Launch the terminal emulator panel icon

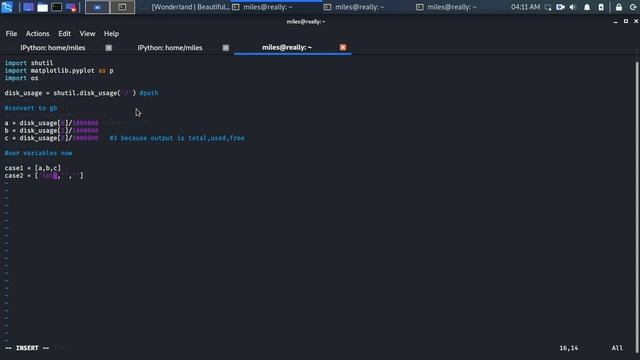point(57,7)
